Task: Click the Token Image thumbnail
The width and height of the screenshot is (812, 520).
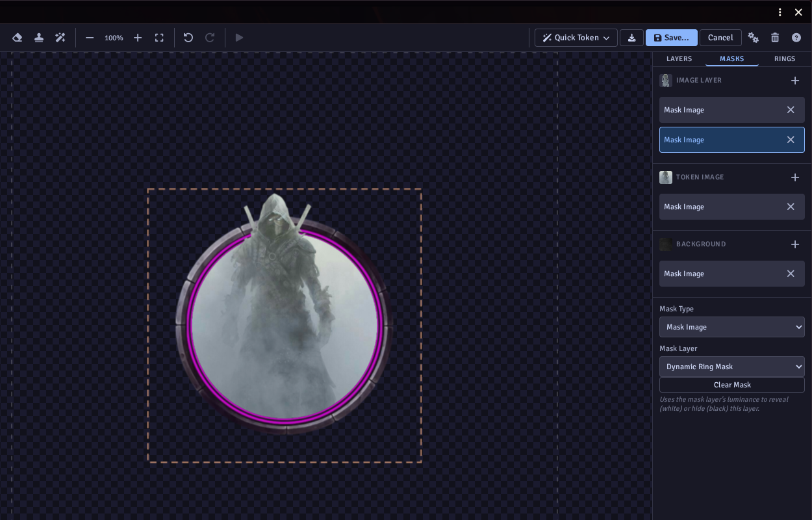Action: 666,177
